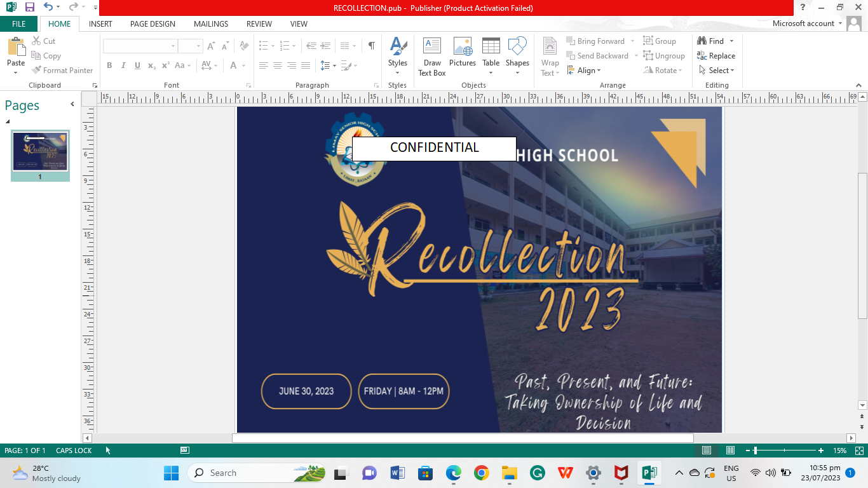The height and width of the screenshot is (488, 868).
Task: Decrease the paragraph indent level
Action: coord(311,46)
